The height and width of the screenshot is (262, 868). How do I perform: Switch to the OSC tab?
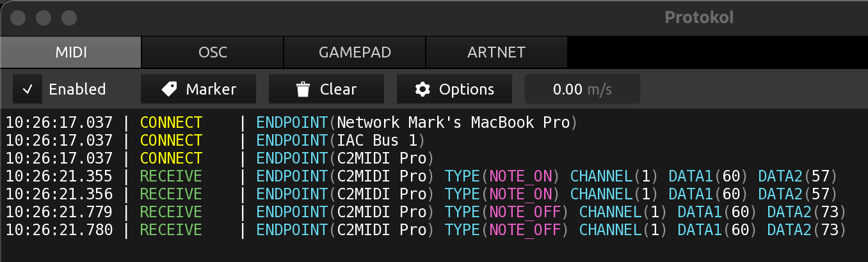tap(213, 52)
